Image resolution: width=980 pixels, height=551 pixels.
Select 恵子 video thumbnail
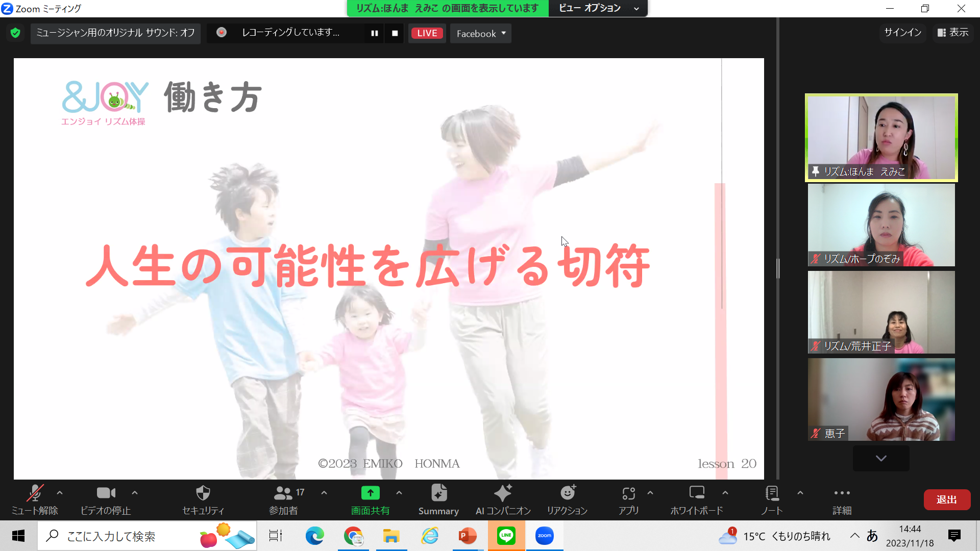[x=881, y=399]
